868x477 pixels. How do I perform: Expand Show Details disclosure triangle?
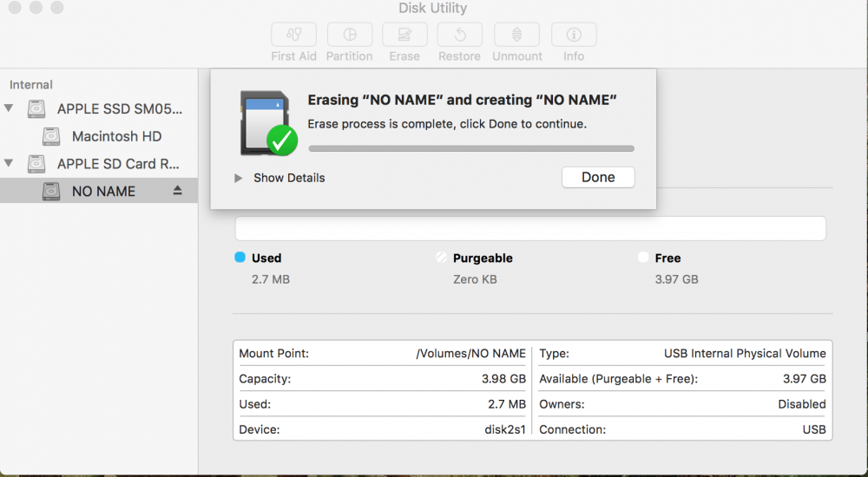pyautogui.click(x=238, y=178)
